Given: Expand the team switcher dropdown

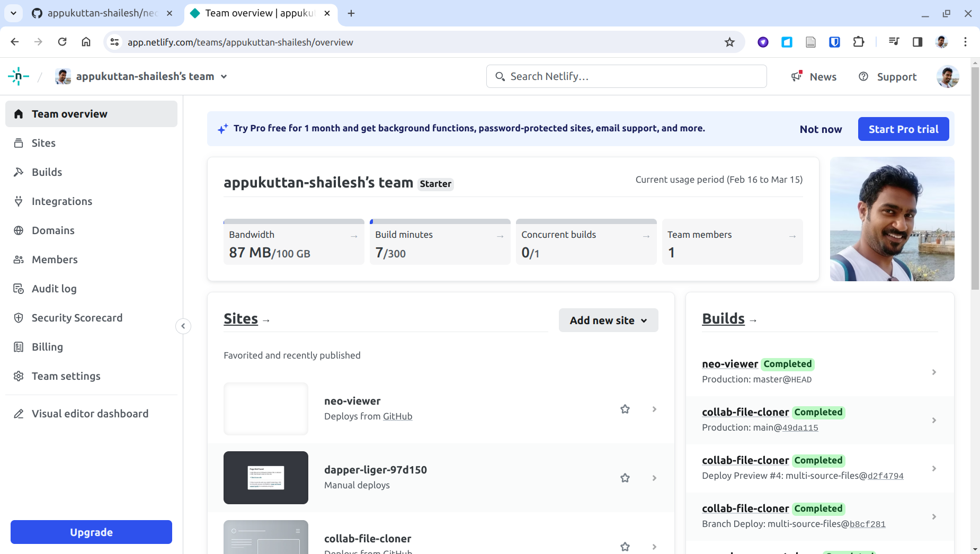Looking at the screenshot, I should pos(225,76).
